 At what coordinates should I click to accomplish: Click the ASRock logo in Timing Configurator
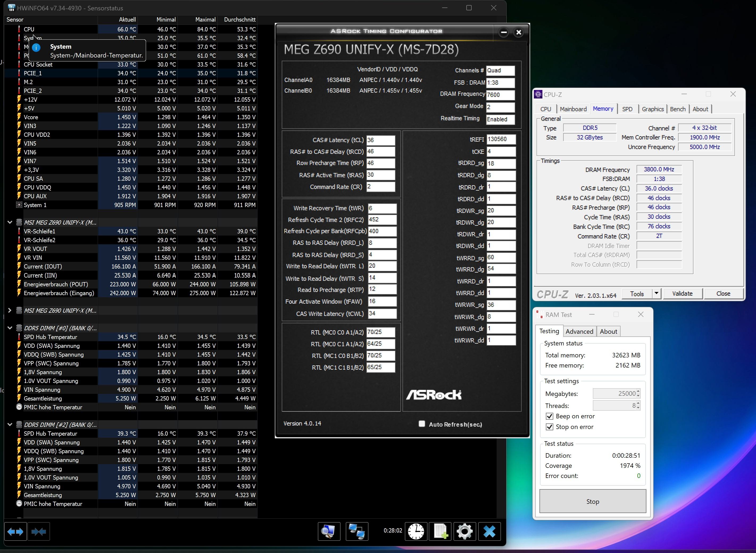click(x=434, y=395)
